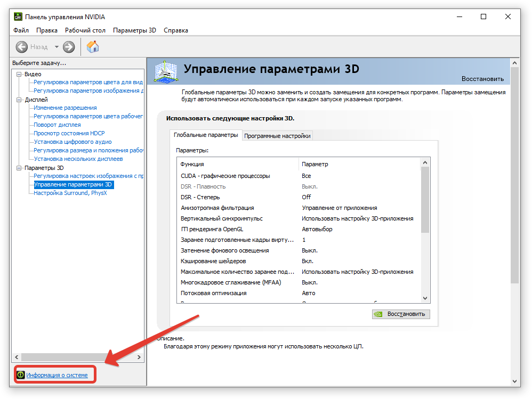Select Регулировка параметров изображения in the Видео section
The width and height of the screenshot is (532, 399).
(x=88, y=91)
